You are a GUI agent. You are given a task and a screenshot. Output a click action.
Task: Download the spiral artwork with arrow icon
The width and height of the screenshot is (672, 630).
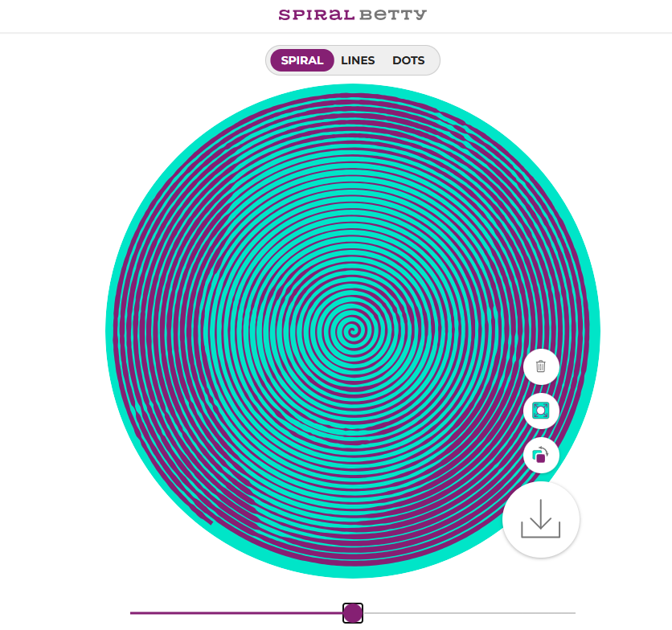541,519
